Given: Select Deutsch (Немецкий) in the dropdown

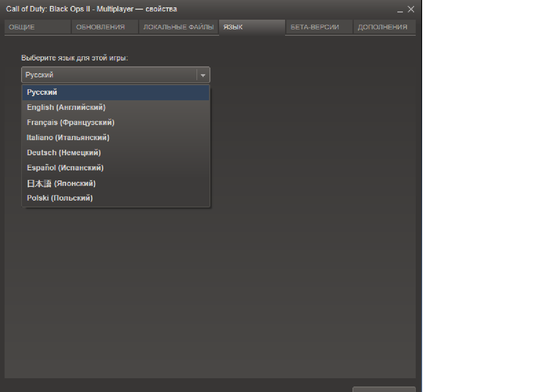Looking at the screenshot, I should pyautogui.click(x=115, y=153).
